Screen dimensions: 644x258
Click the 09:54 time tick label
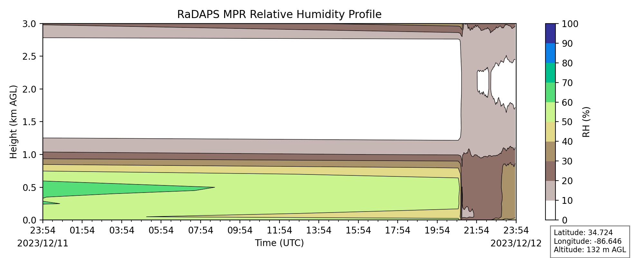point(240,230)
